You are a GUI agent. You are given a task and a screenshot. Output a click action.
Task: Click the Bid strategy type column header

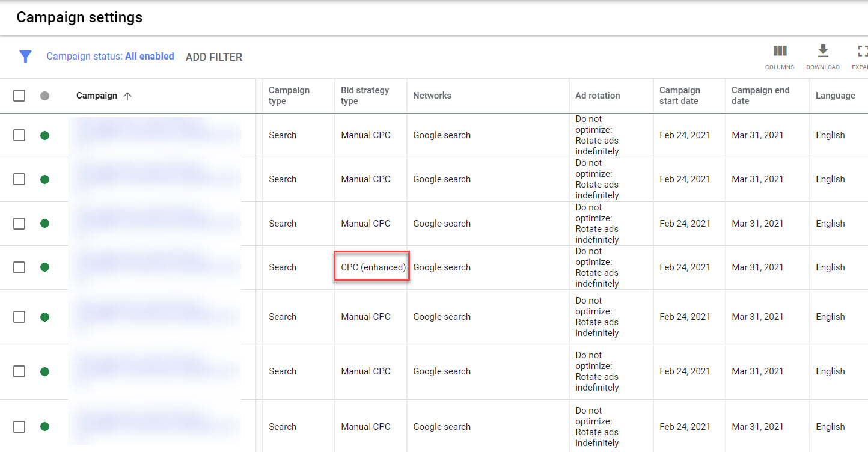364,96
